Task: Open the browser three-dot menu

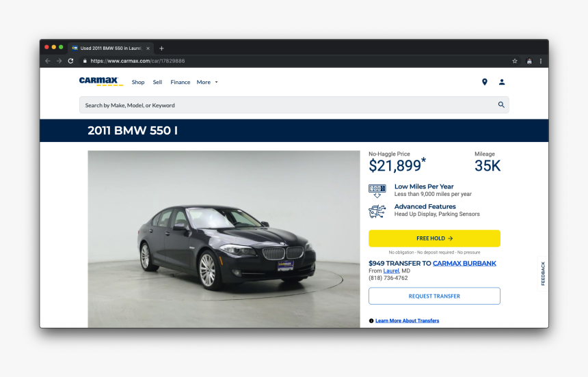Action: click(540, 61)
